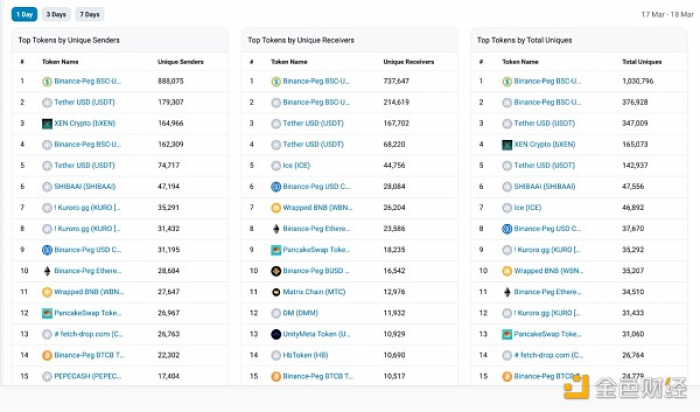
Task: Open UnityMeta Token link in Unique Receivers
Action: coord(317,334)
